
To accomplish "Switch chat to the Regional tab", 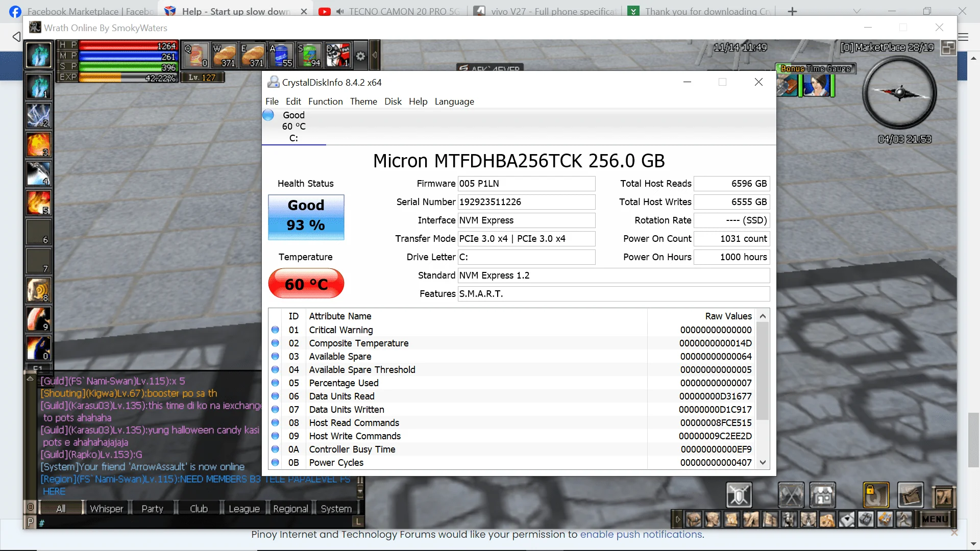I will pyautogui.click(x=290, y=509).
